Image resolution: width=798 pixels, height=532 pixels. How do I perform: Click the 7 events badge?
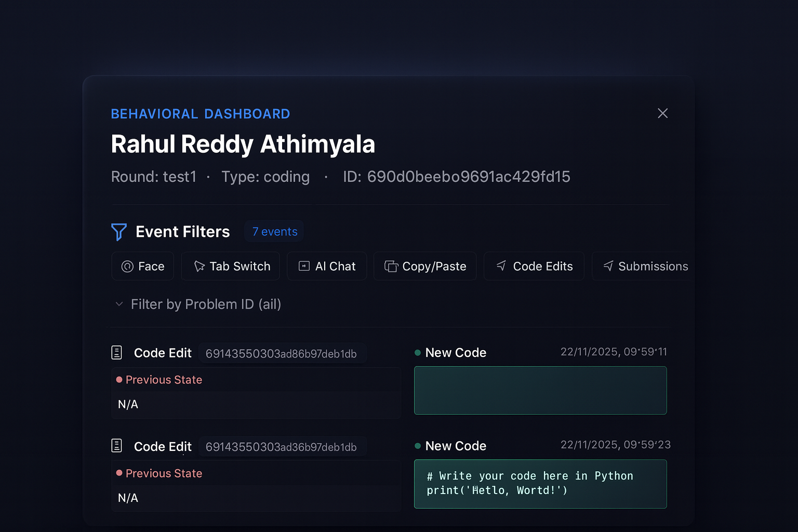coord(275,232)
